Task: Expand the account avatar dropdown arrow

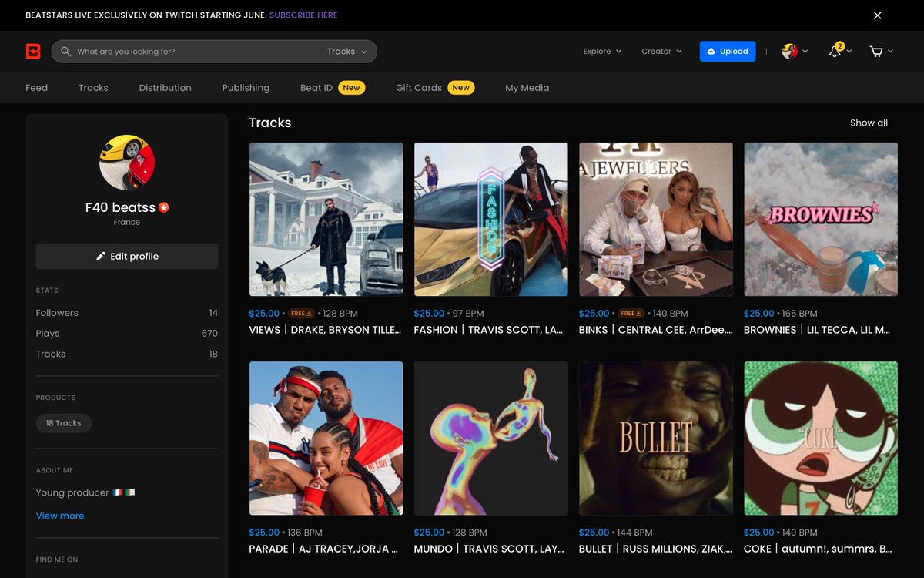Action: 805,52
